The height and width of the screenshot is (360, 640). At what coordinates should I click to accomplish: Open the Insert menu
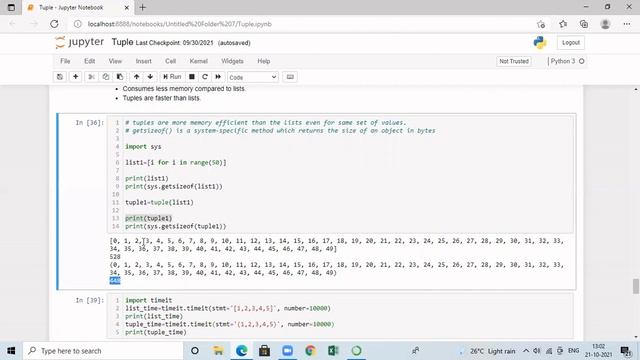click(x=143, y=61)
